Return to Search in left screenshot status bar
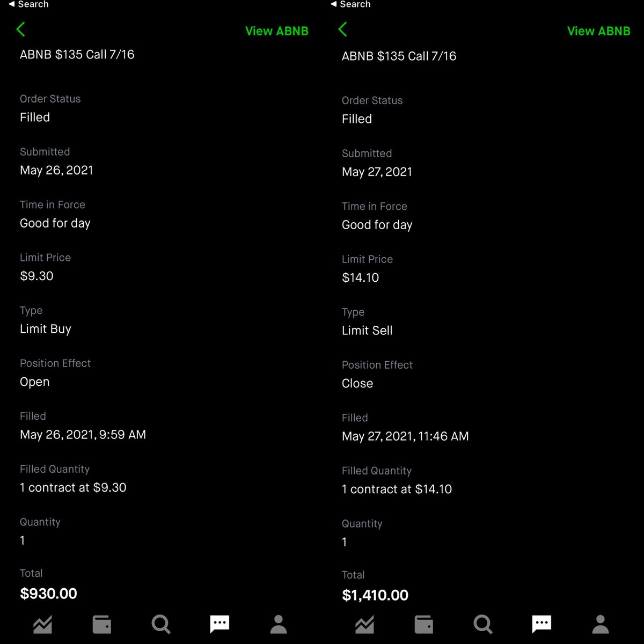Screen dimensions: 644x644 click(28, 4)
